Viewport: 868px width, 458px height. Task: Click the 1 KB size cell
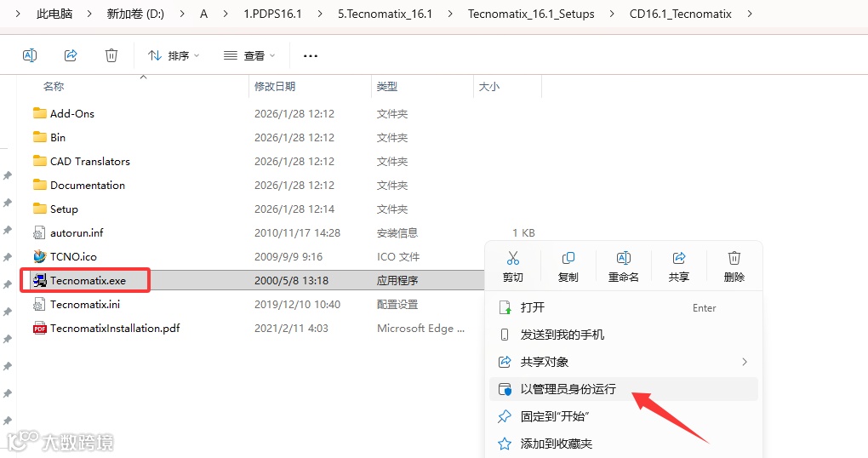(x=523, y=232)
